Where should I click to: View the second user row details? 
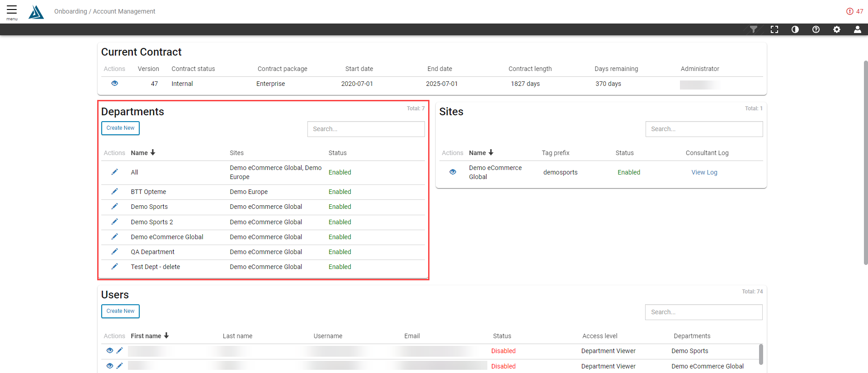pos(110,366)
